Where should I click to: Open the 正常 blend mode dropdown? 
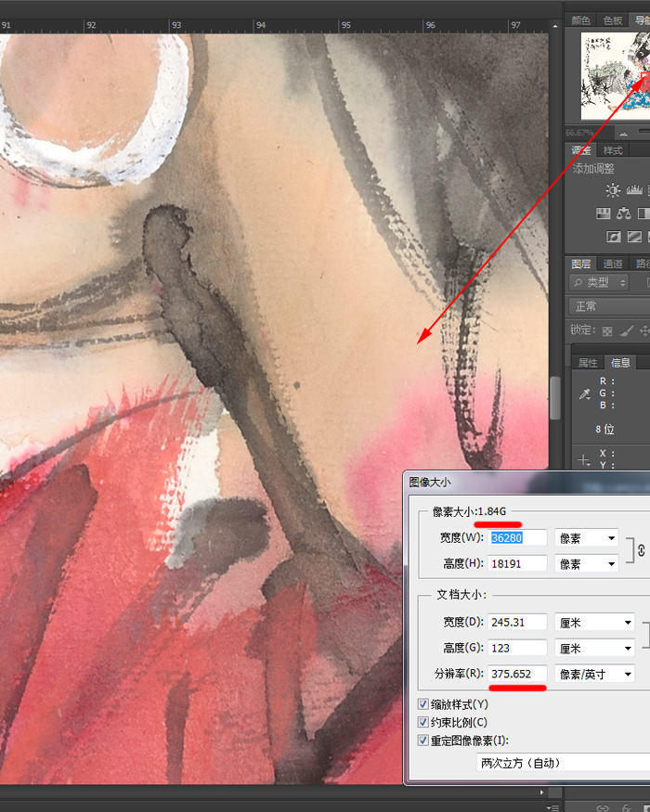pyautogui.click(x=609, y=306)
